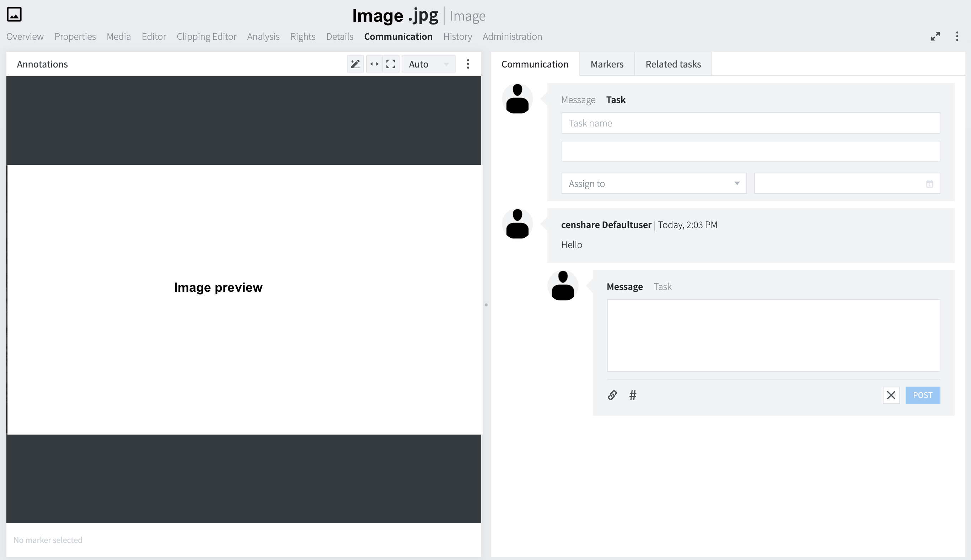
Task: Click the POST button
Action: click(922, 395)
